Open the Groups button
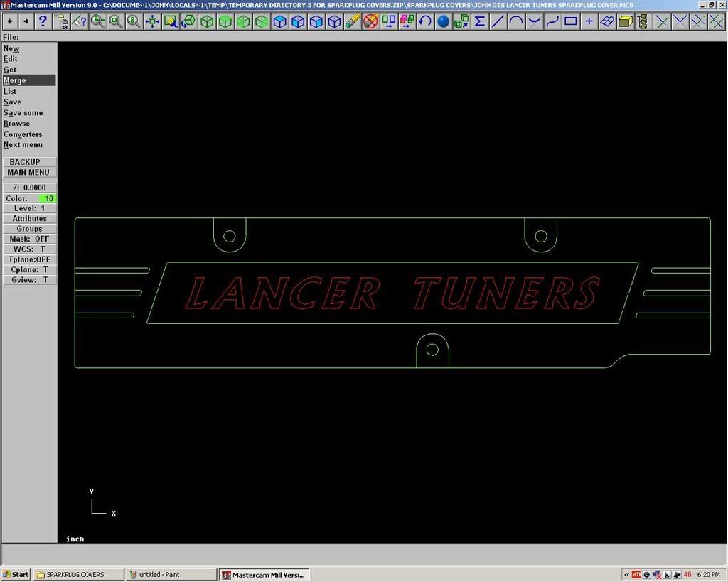This screenshot has width=728, height=582. pyautogui.click(x=29, y=229)
